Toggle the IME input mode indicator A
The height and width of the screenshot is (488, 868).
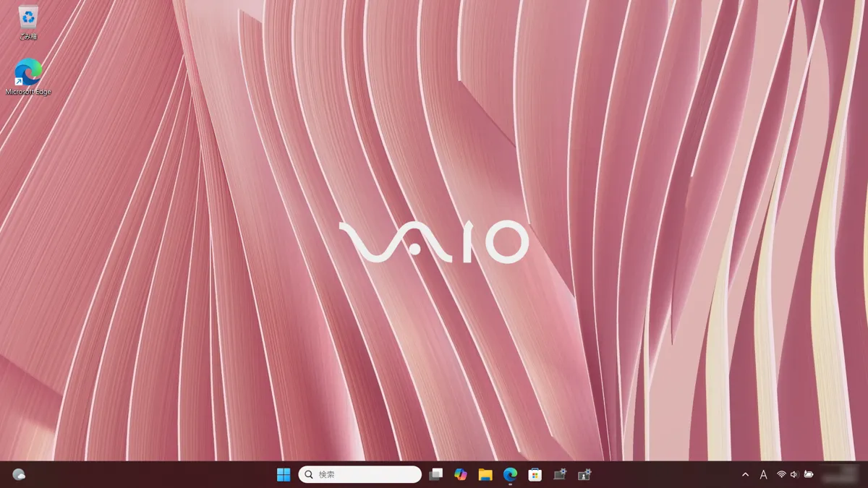point(763,475)
